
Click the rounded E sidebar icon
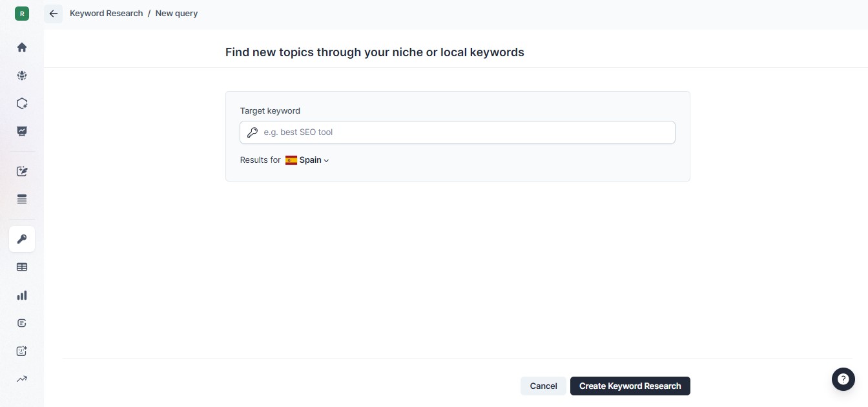point(22,323)
